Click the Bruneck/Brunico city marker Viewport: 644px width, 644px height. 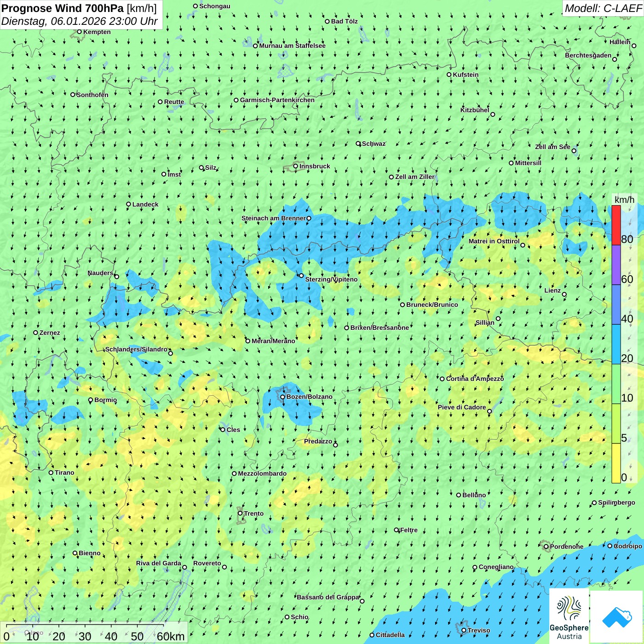(x=402, y=305)
